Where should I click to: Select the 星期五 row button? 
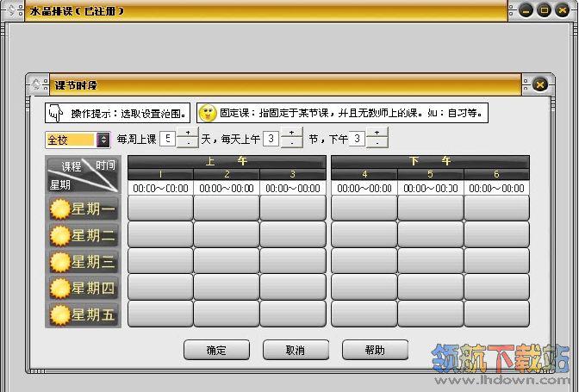pos(84,314)
